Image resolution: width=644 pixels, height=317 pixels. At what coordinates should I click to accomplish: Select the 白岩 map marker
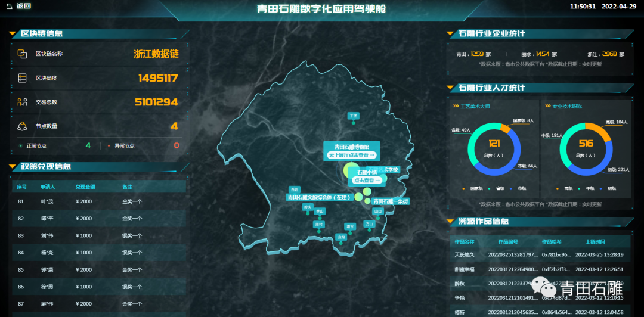294,190
